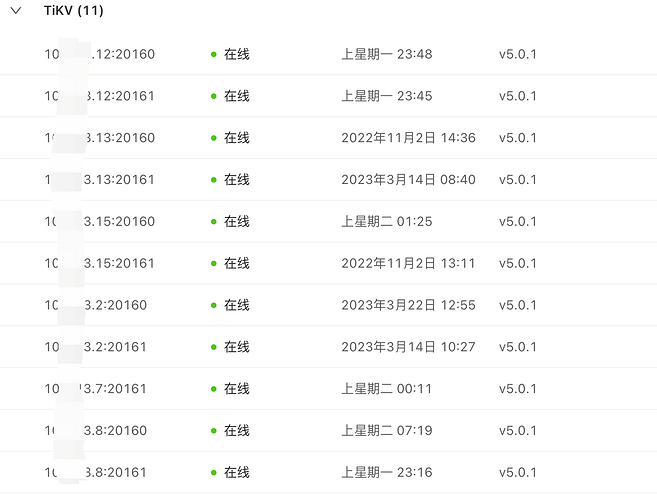The width and height of the screenshot is (657, 500).
Task: Click the online status dot for 13:20161
Action: click(x=214, y=180)
